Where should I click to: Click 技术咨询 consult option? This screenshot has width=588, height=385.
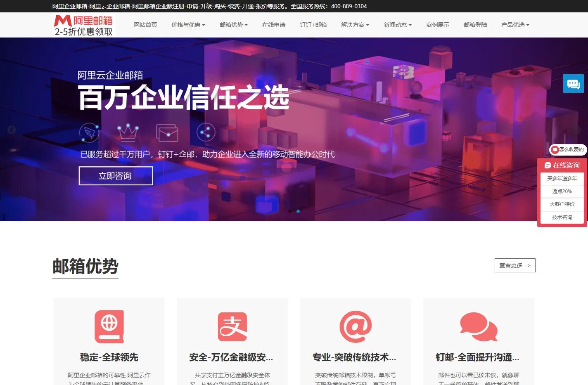[x=562, y=217]
